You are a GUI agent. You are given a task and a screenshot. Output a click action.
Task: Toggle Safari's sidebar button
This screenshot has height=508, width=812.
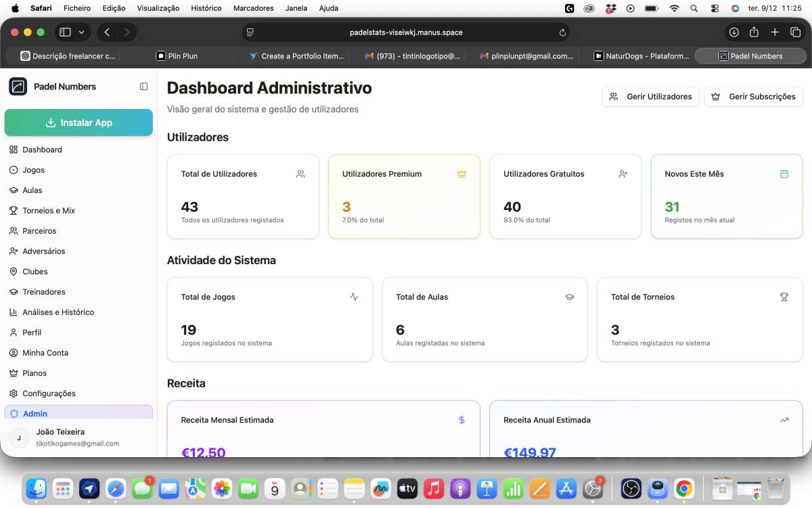click(x=65, y=33)
